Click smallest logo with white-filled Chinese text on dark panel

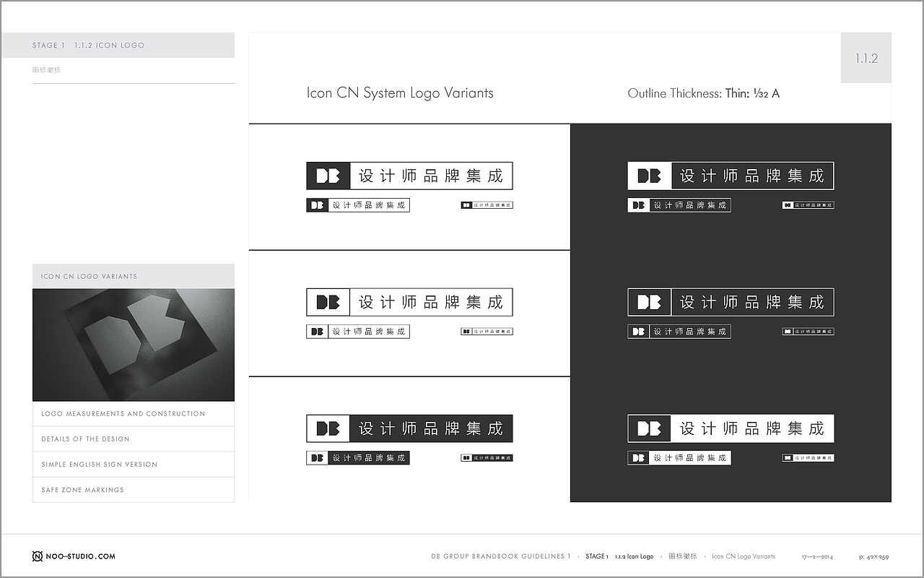808,458
